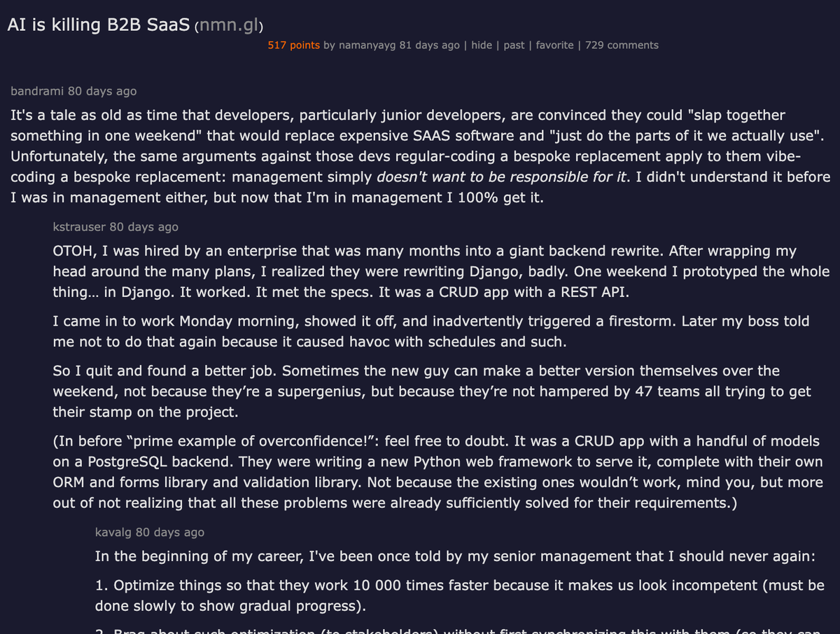Click the timestamp beside kstrauser's comment
Screen dimensions: 840x634
tap(144, 227)
